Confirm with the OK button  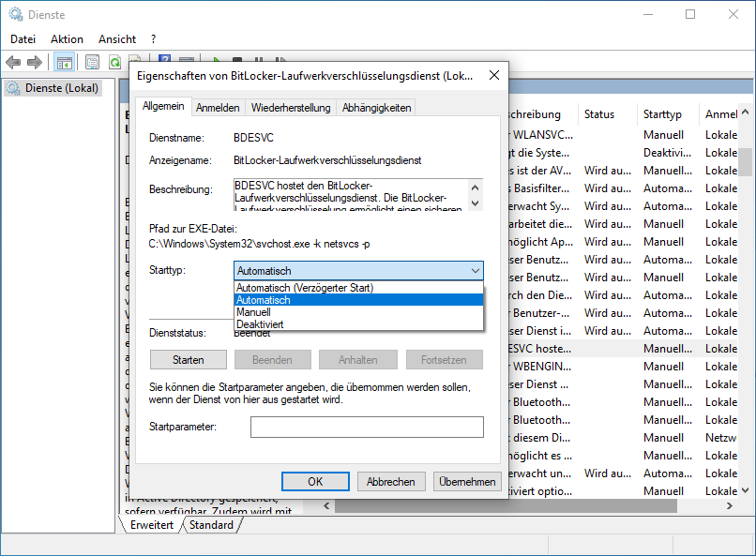coord(315,481)
